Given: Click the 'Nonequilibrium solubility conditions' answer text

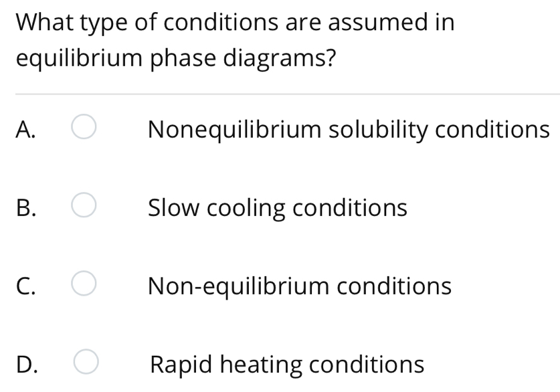Looking at the screenshot, I should pos(349,130).
